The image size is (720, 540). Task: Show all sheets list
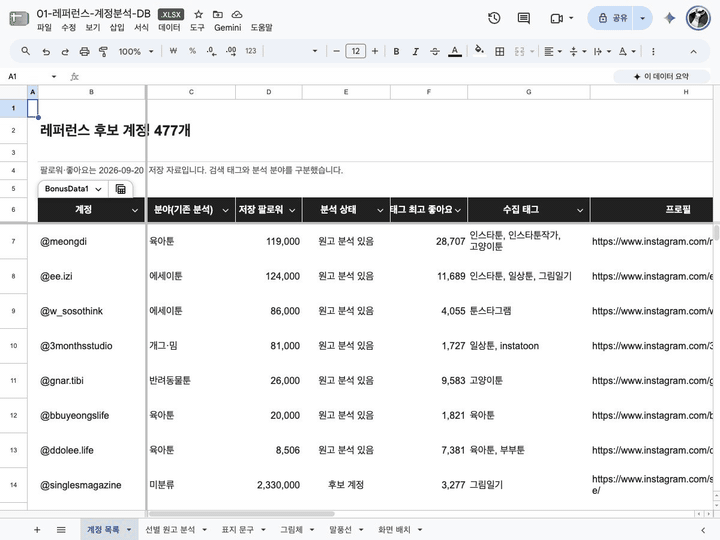[61, 529]
